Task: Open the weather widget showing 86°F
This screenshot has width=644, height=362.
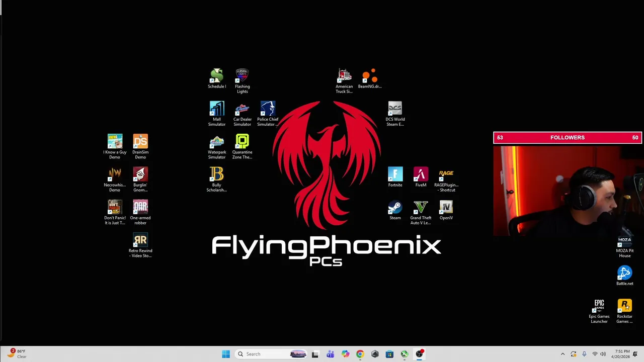Action: tap(16, 354)
